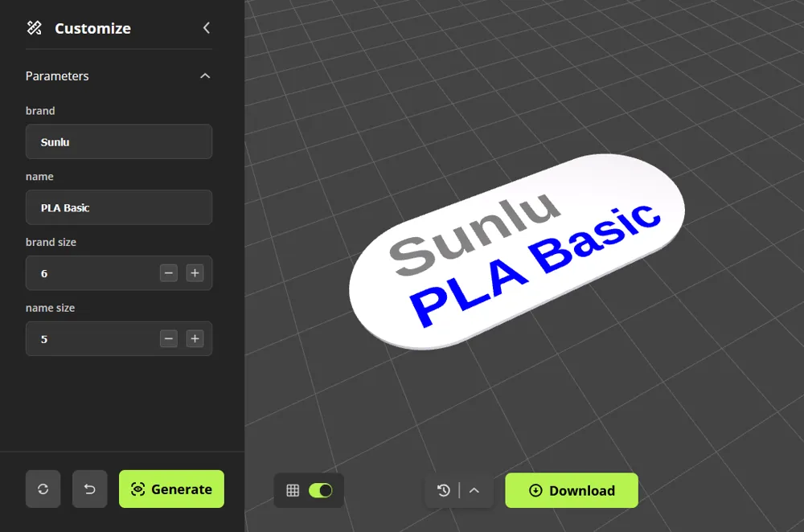Click the 'brand size' label text
Image resolution: width=804 pixels, height=532 pixels.
[51, 242]
